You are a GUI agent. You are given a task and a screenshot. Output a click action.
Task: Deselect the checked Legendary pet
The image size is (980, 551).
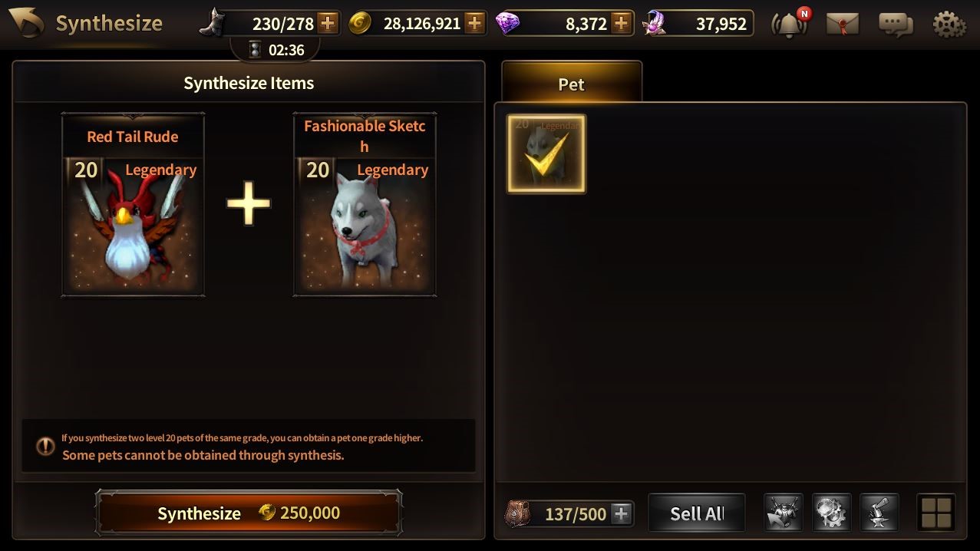546,153
